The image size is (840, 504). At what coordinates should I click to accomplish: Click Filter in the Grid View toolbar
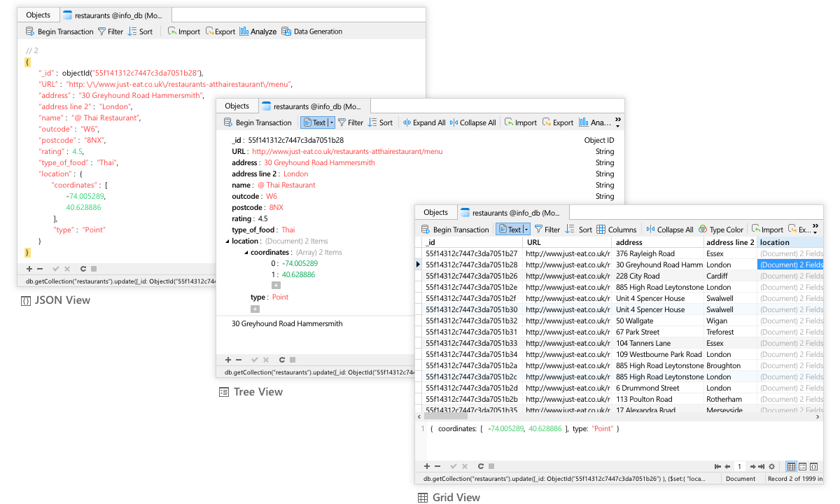pyautogui.click(x=547, y=230)
